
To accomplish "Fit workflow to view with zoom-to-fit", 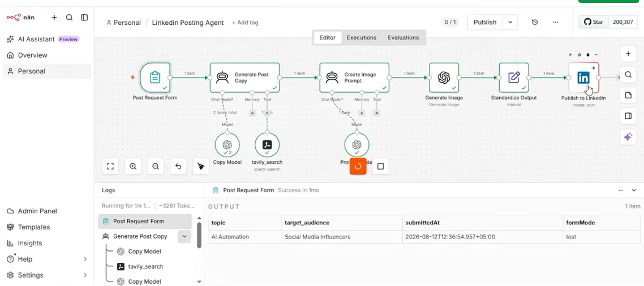I will click(x=110, y=166).
